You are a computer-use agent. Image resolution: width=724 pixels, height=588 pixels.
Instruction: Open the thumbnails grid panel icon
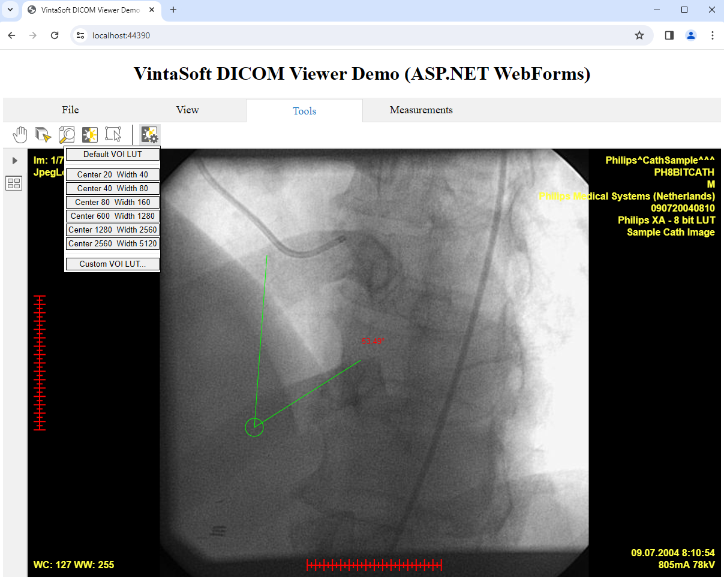[14, 183]
